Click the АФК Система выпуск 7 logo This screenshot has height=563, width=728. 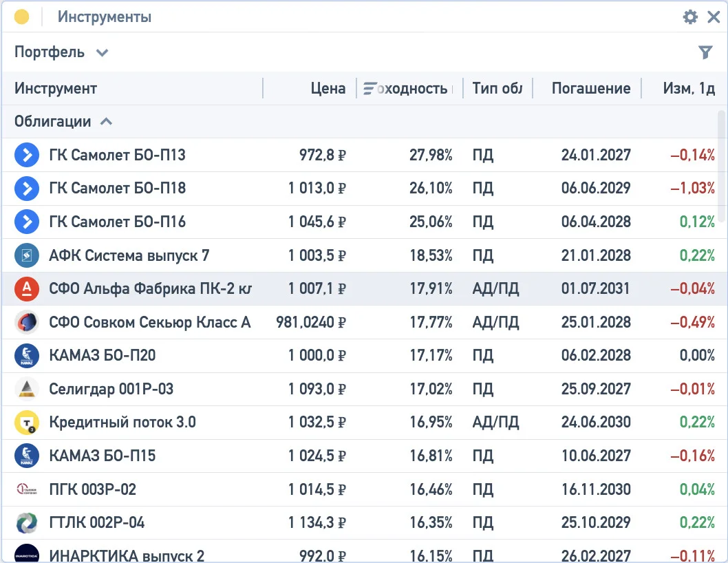[x=26, y=255]
